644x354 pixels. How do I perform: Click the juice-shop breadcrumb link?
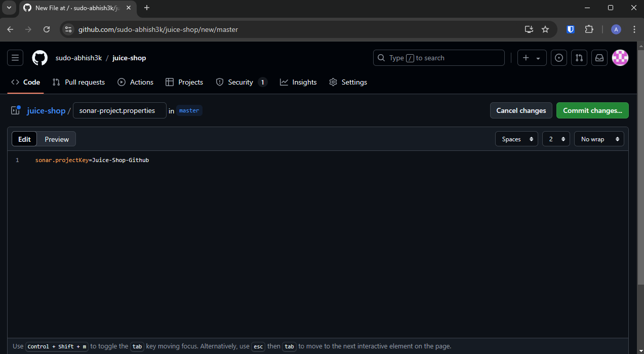pos(46,110)
